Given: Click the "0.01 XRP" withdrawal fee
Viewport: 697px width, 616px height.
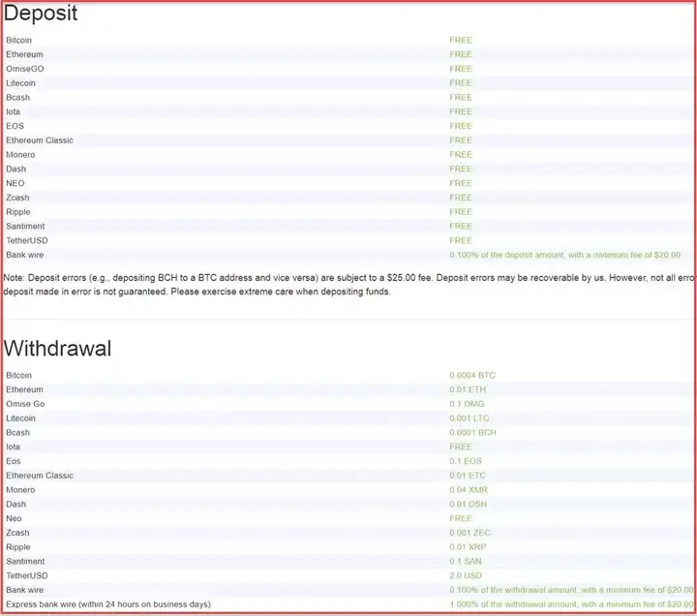Looking at the screenshot, I should (x=468, y=547).
